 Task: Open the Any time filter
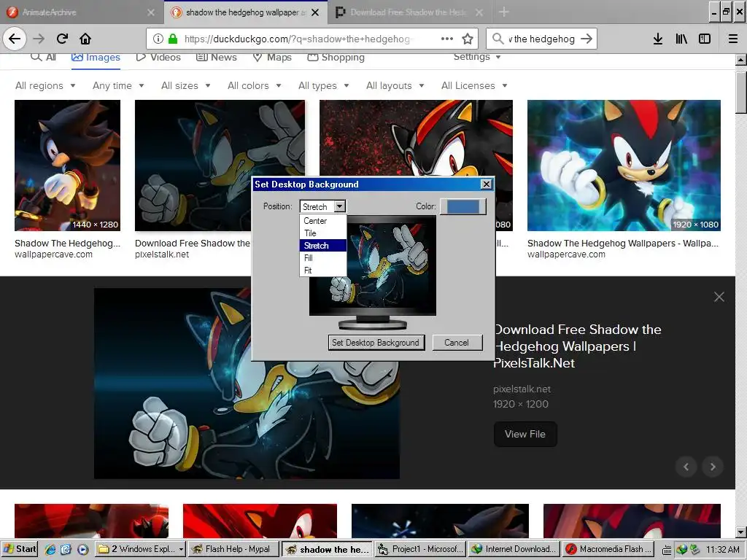click(x=118, y=86)
